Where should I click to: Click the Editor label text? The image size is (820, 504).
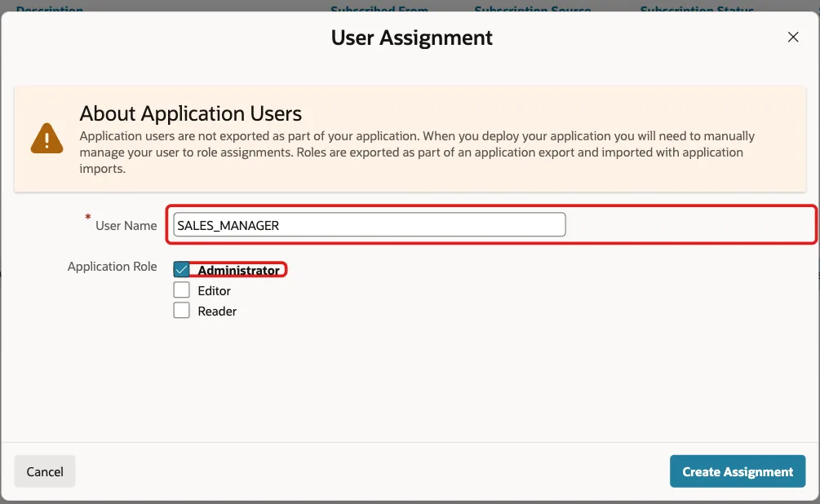click(214, 290)
